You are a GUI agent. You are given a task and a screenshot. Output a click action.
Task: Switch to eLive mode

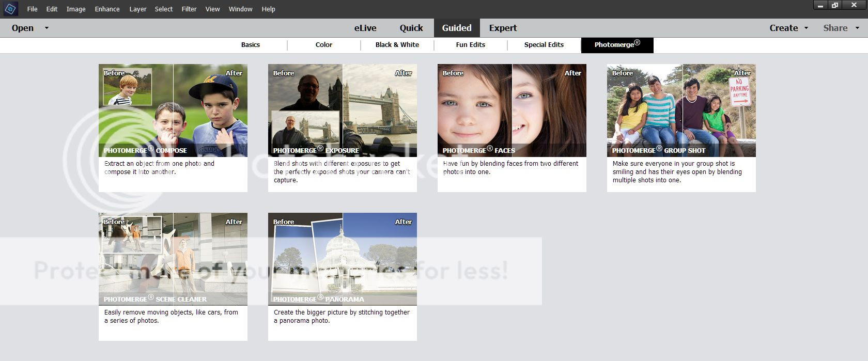tap(365, 28)
